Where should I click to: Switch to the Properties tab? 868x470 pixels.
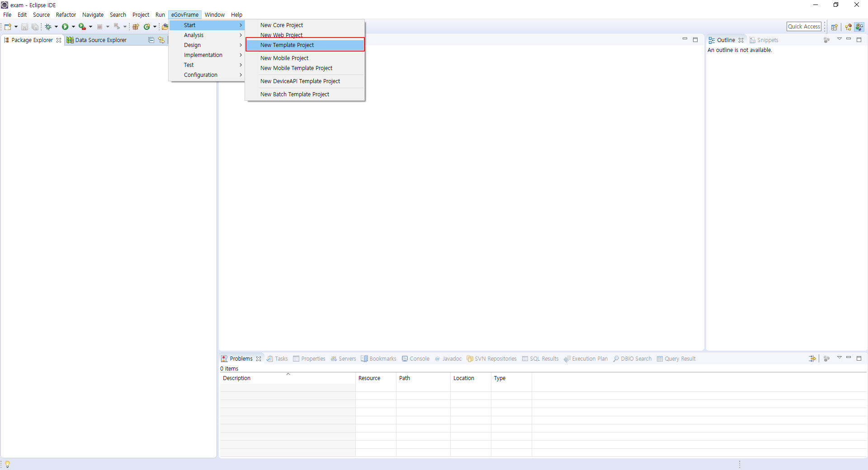click(309, 359)
